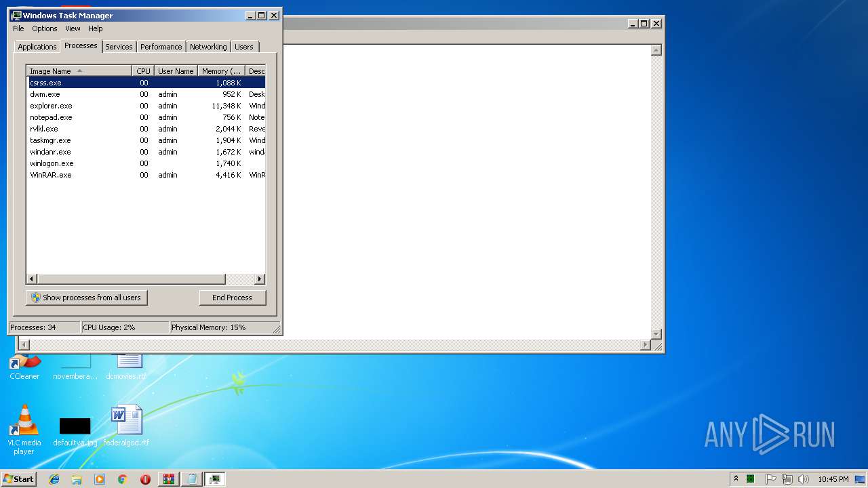The width and height of the screenshot is (868, 488).
Task: Open the volume speaker tray icon
Action: [x=804, y=479]
